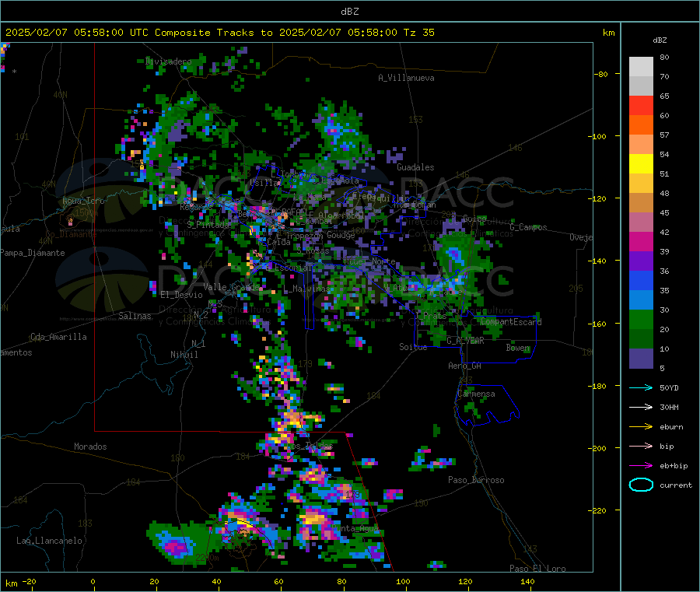The image size is (700, 592).
Task: Click the 140 tick on the horizontal km axis
Action: [x=527, y=581]
